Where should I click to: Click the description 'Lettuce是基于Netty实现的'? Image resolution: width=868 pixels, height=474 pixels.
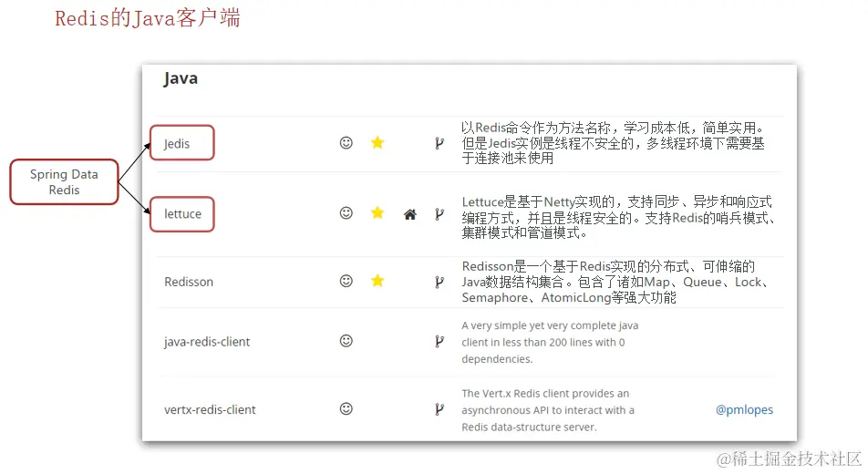pyautogui.click(x=619, y=217)
